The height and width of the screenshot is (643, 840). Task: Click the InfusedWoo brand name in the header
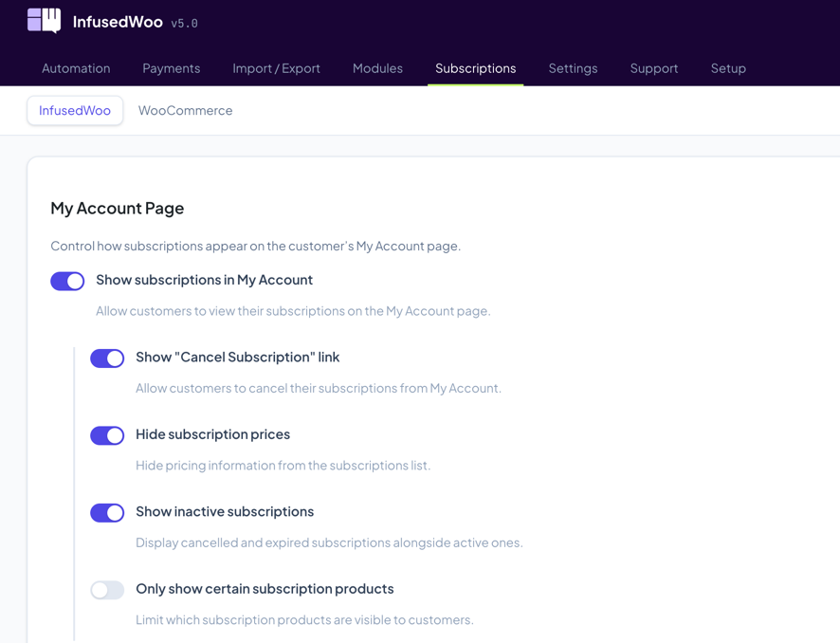118,21
